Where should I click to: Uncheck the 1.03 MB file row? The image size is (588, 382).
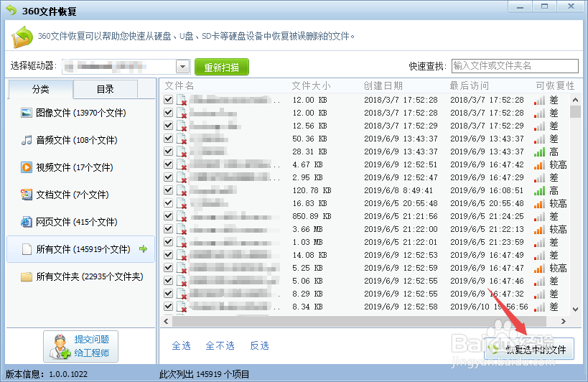(169, 242)
